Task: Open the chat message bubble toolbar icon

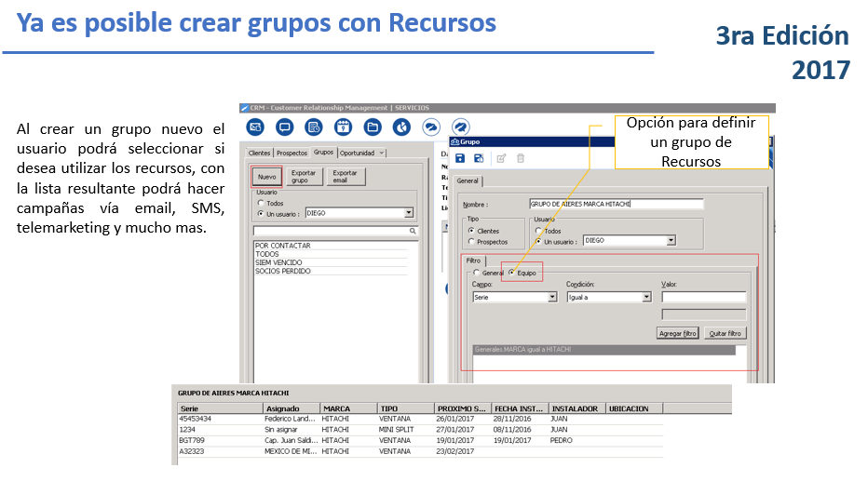Action: [285, 127]
